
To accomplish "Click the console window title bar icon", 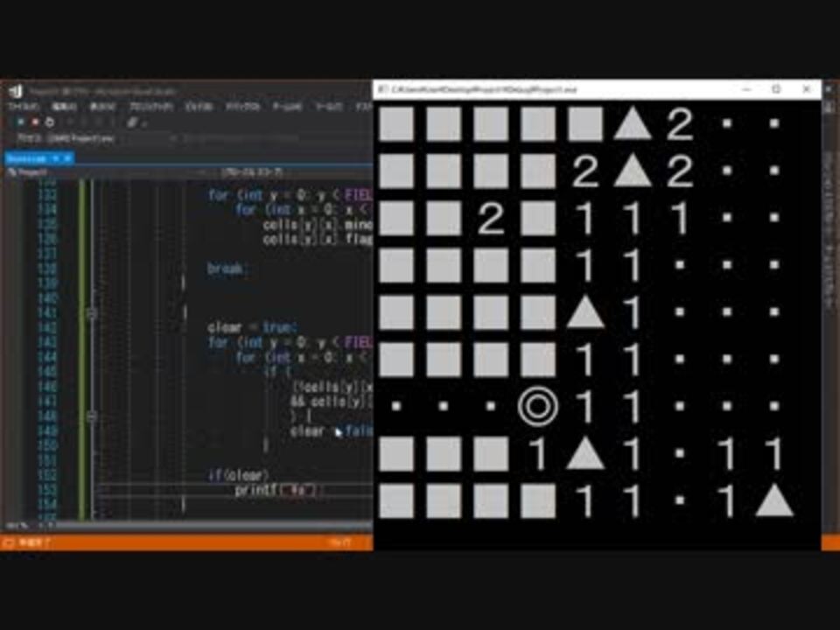I will (382, 89).
